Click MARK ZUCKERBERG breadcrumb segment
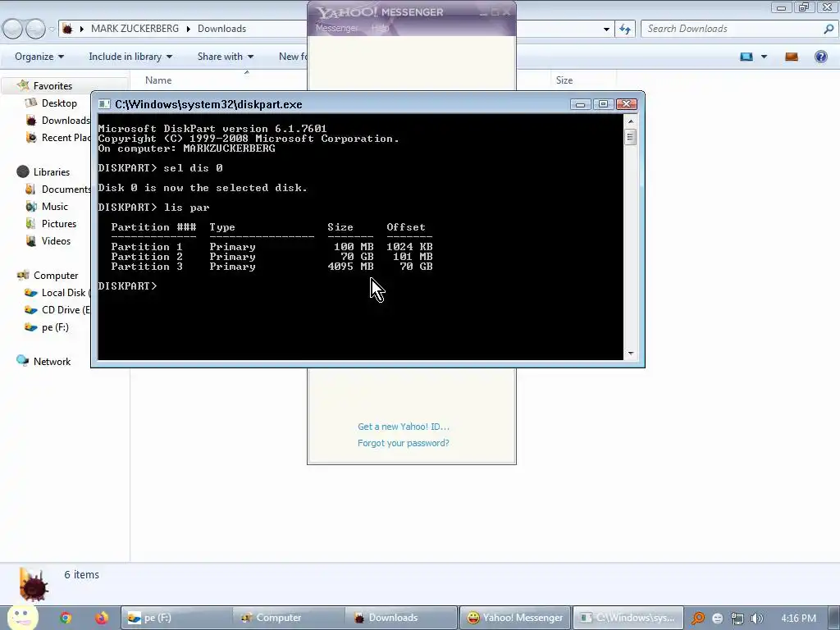This screenshot has width=840, height=630. point(135,29)
